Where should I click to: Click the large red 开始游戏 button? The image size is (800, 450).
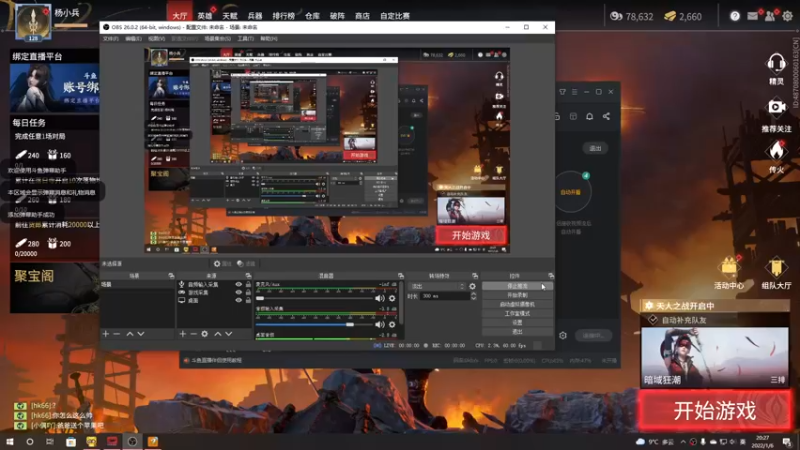[x=714, y=411]
